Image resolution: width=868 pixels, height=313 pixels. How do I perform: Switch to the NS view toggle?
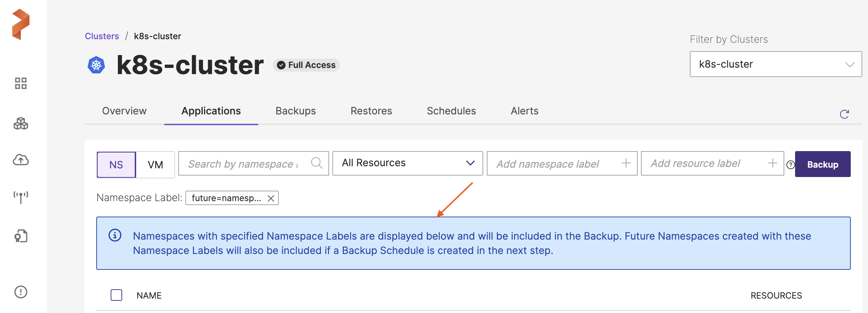[116, 164]
